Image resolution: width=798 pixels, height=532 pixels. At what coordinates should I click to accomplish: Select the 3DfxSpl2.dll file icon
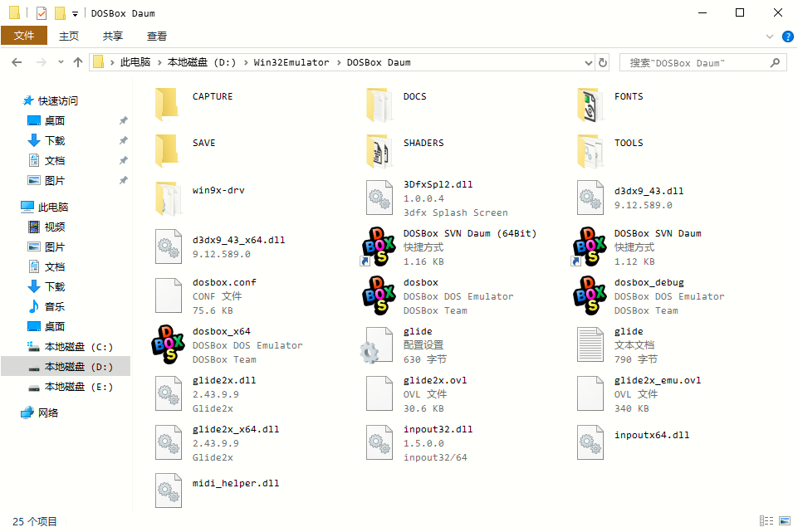coord(379,198)
